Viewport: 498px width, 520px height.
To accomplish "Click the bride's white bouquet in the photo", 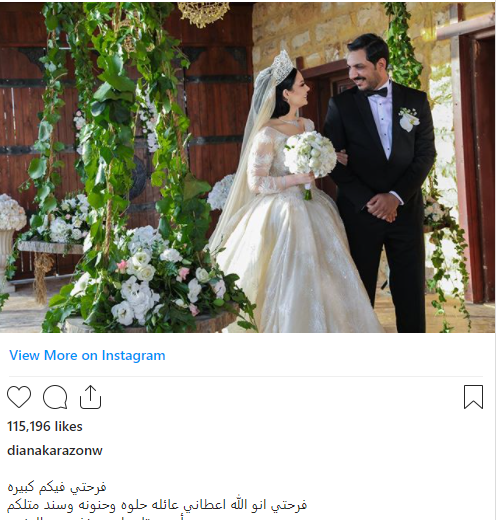I will (x=310, y=155).
